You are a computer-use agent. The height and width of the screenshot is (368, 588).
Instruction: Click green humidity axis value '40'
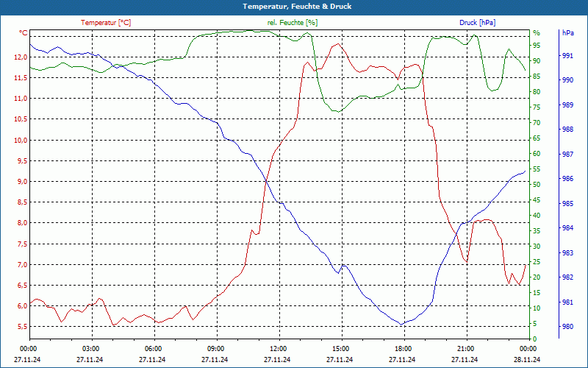[x=537, y=216]
